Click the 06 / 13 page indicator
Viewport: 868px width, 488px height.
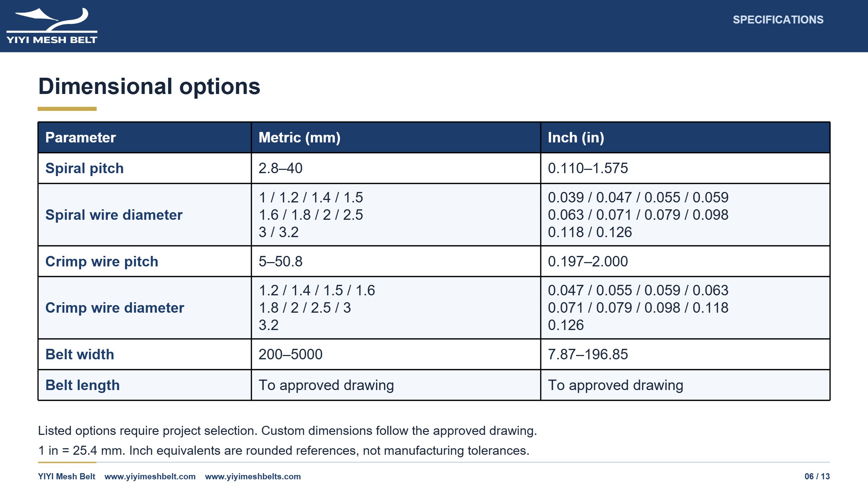pyautogui.click(x=817, y=476)
